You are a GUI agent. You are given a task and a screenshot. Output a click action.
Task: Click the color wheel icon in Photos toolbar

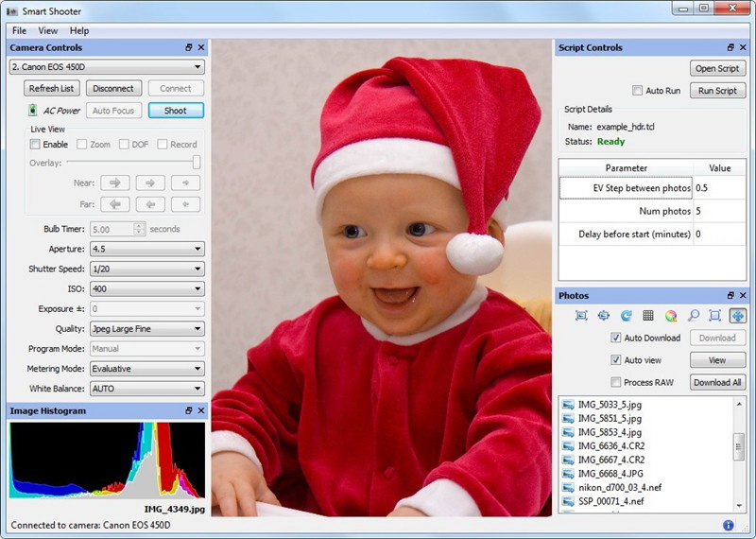click(x=670, y=316)
